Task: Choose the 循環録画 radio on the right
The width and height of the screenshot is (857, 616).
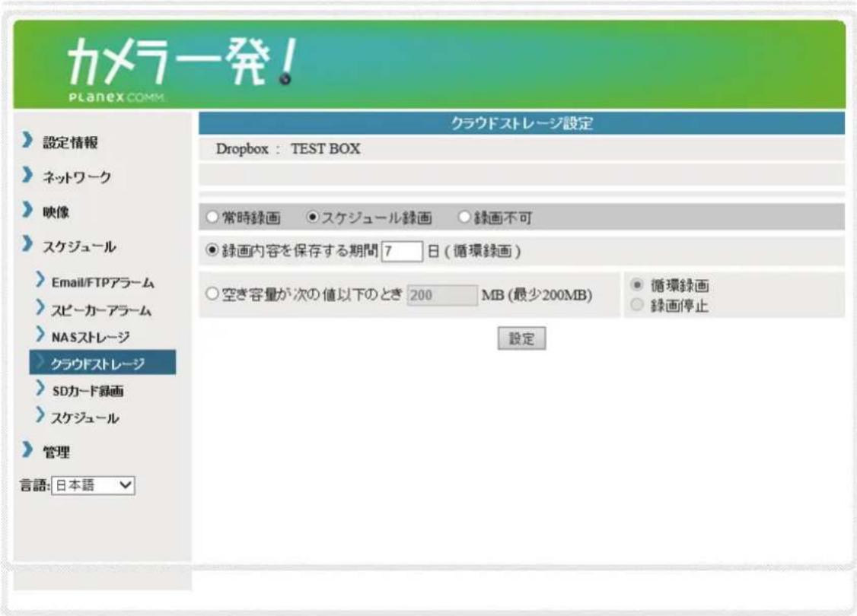Action: click(637, 284)
